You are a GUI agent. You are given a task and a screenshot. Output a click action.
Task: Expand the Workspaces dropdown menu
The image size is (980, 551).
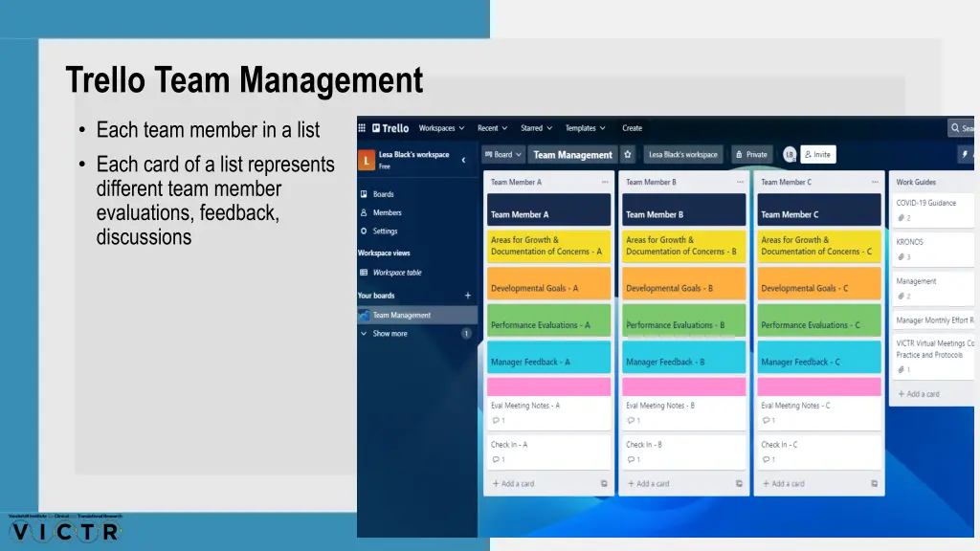(x=441, y=128)
